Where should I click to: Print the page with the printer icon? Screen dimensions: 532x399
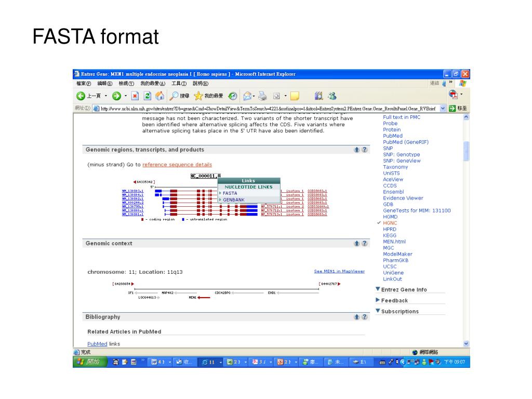click(x=262, y=96)
